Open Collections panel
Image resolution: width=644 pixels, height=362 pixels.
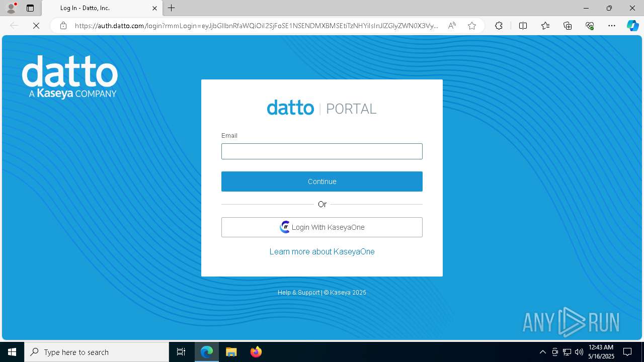click(x=568, y=26)
